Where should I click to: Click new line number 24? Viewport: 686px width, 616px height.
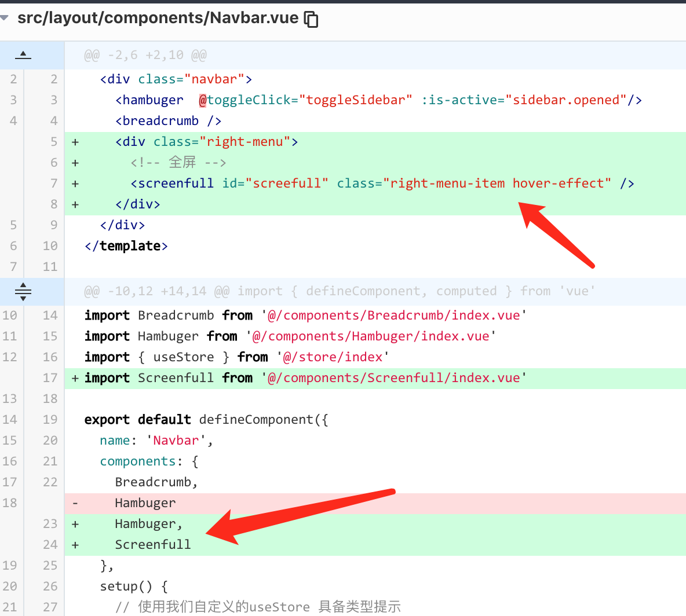click(50, 545)
